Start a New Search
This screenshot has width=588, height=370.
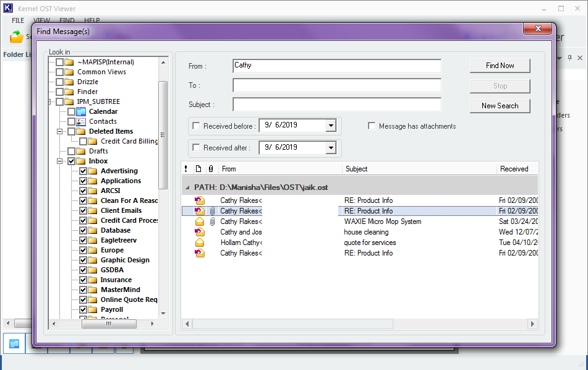tap(500, 106)
